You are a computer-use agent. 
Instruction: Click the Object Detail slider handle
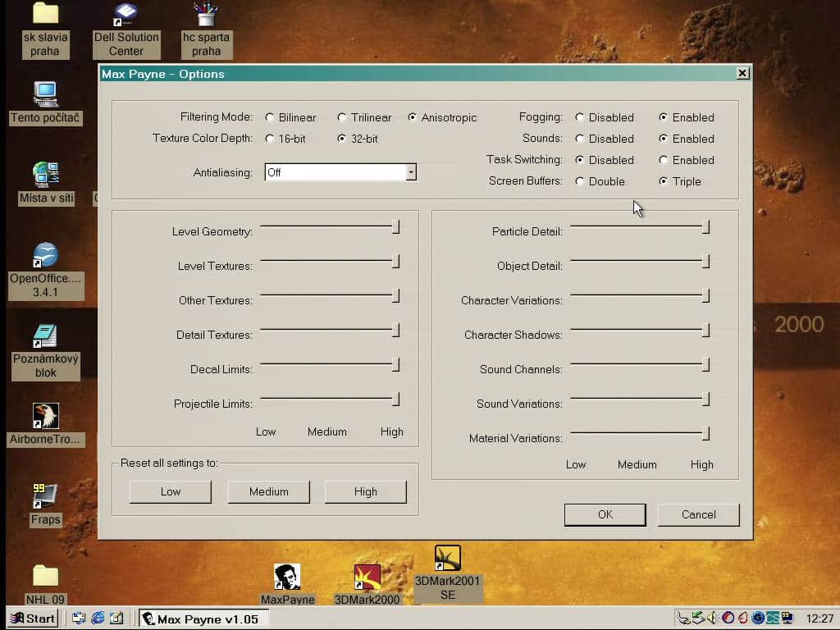pos(706,261)
